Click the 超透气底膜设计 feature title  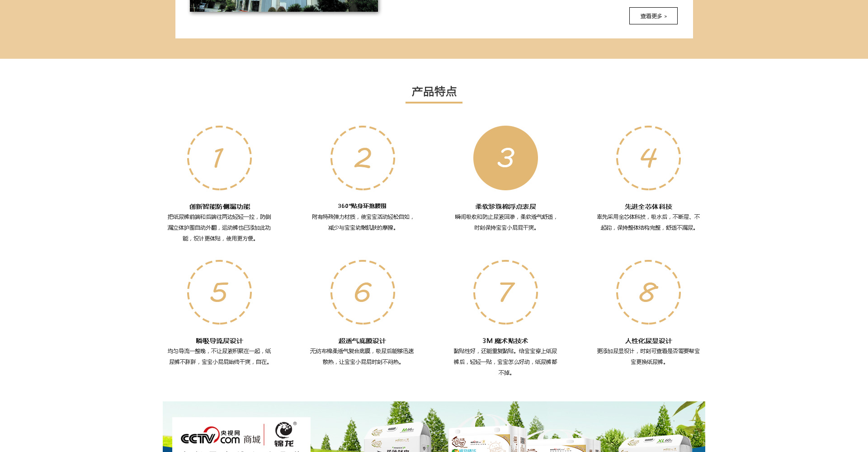[362, 341]
